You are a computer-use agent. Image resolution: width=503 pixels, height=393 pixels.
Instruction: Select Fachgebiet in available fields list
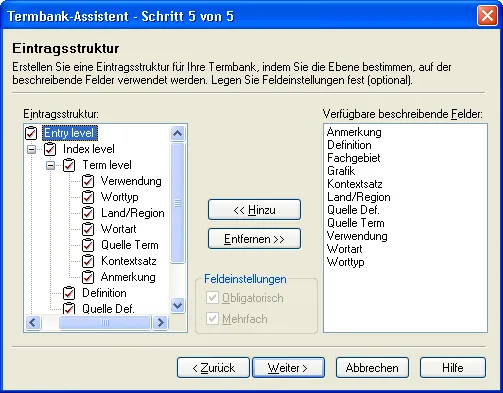tap(353, 158)
